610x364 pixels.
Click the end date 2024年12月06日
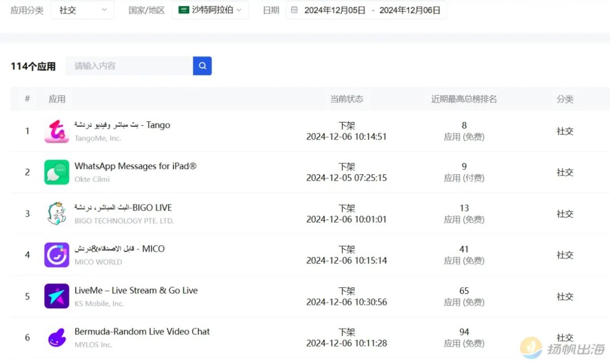[x=409, y=10]
